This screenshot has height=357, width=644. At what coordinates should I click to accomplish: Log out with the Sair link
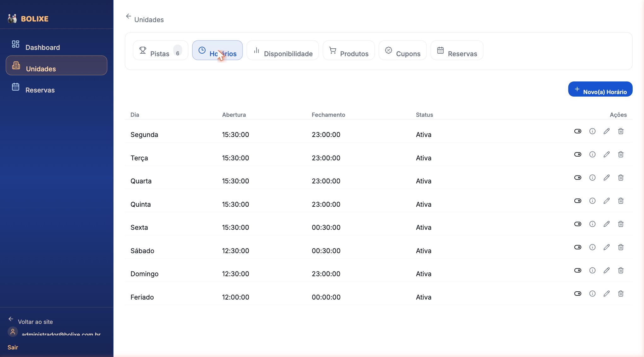tap(13, 347)
